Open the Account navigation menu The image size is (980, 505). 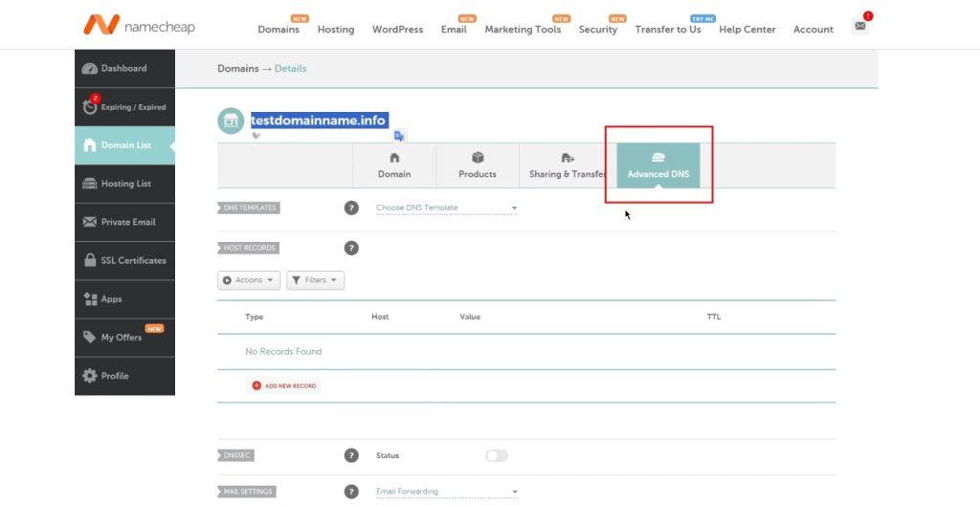click(x=813, y=30)
